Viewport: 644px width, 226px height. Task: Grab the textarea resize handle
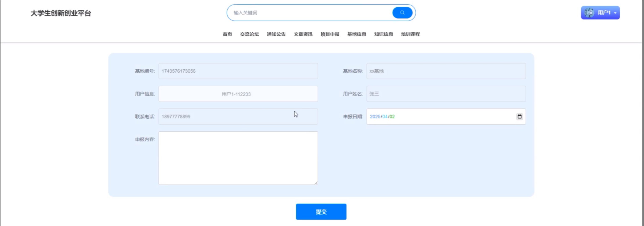click(316, 183)
